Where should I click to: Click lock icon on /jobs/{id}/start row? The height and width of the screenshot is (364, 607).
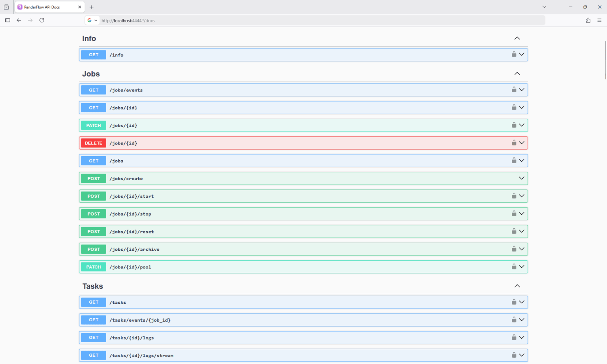tap(514, 196)
